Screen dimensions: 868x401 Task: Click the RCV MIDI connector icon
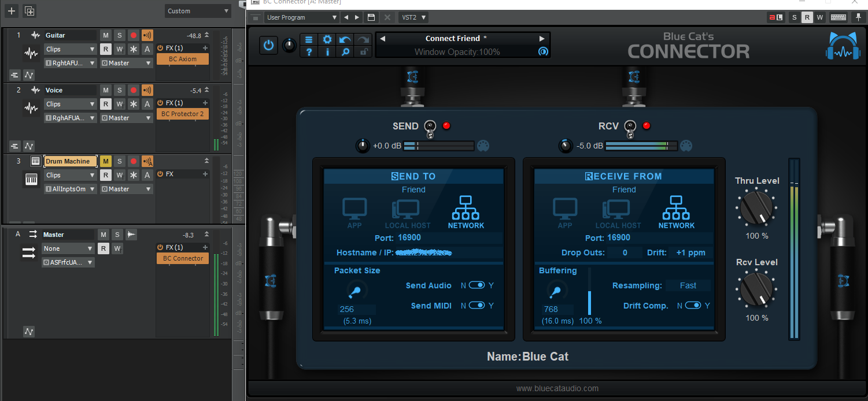tap(686, 146)
